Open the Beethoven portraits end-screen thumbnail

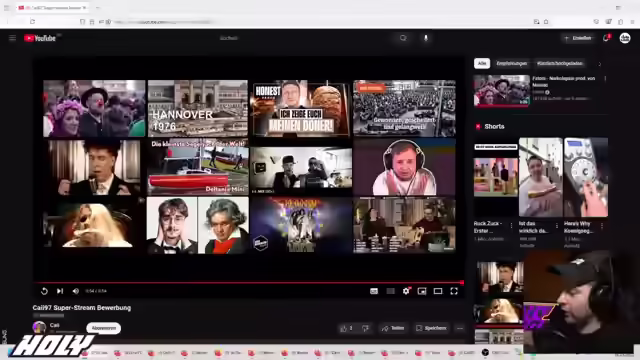pyautogui.click(x=198, y=225)
